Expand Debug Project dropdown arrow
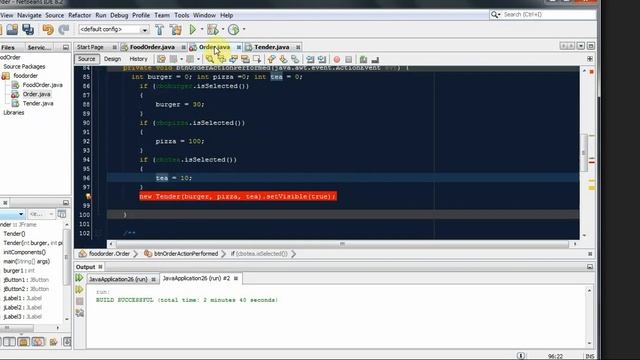 (223, 29)
